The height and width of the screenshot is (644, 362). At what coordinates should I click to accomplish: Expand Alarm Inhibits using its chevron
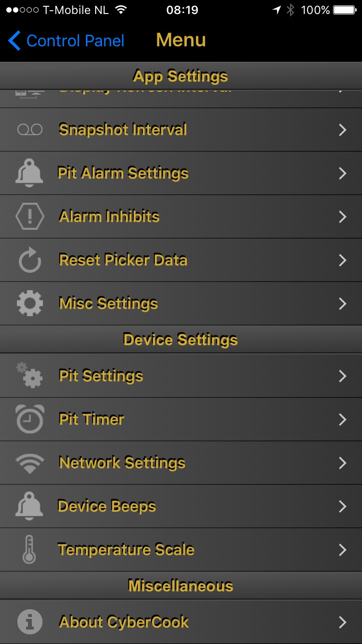(x=343, y=217)
